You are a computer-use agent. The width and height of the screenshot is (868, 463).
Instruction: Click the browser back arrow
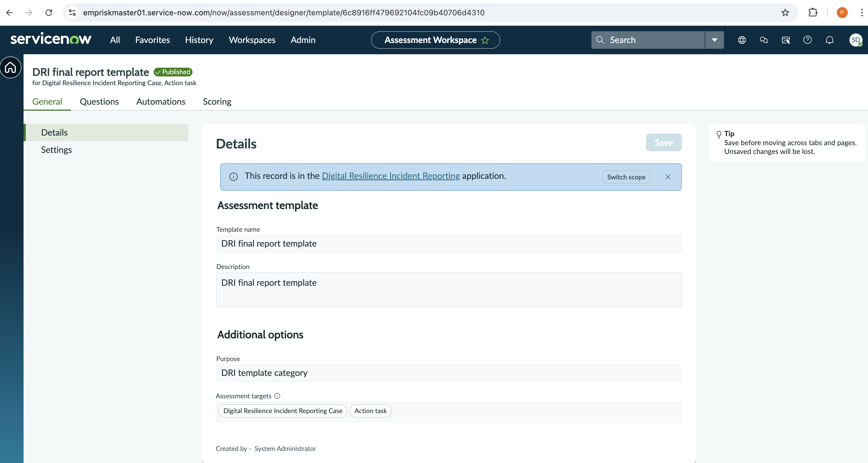coord(9,13)
